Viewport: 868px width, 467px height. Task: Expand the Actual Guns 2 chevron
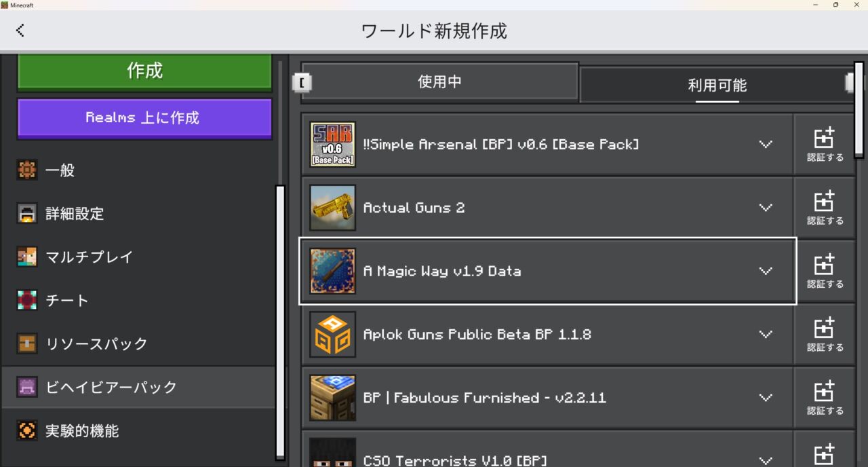766,208
